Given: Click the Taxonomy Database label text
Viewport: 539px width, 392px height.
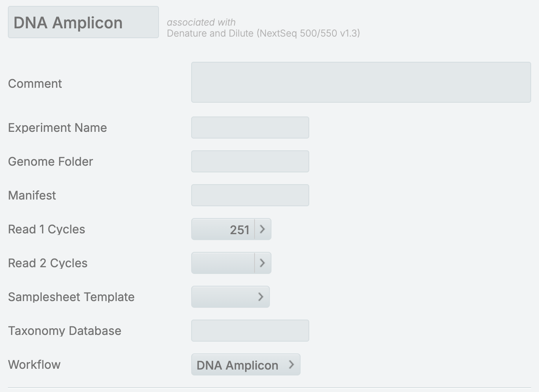Looking at the screenshot, I should pos(65,331).
